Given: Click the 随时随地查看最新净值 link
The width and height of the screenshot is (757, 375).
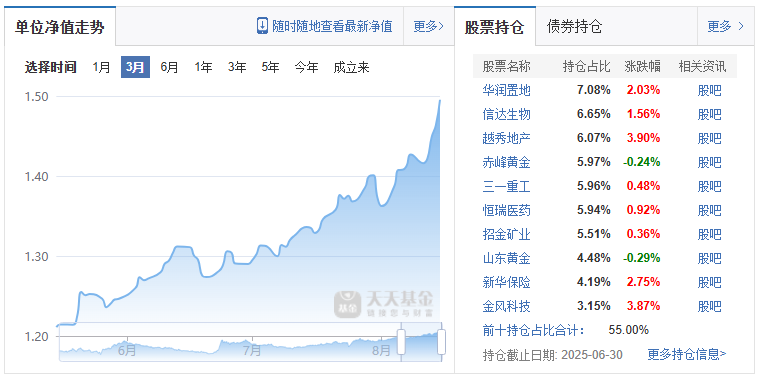Looking at the screenshot, I should click(x=332, y=26).
